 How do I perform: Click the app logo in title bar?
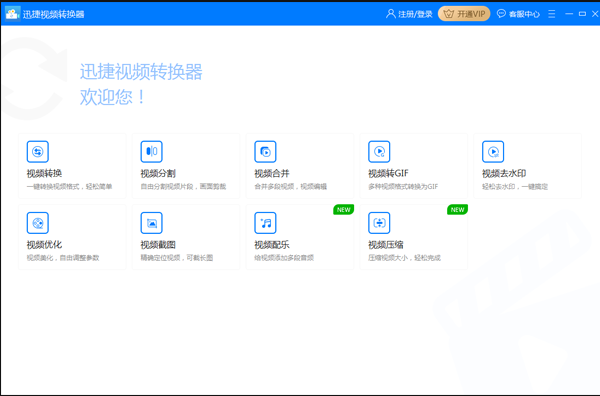(x=12, y=14)
